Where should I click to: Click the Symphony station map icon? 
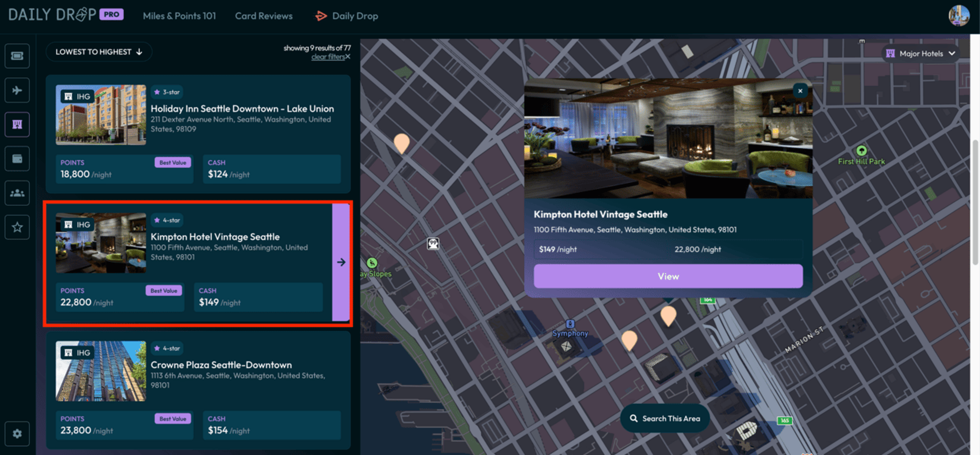570,324
